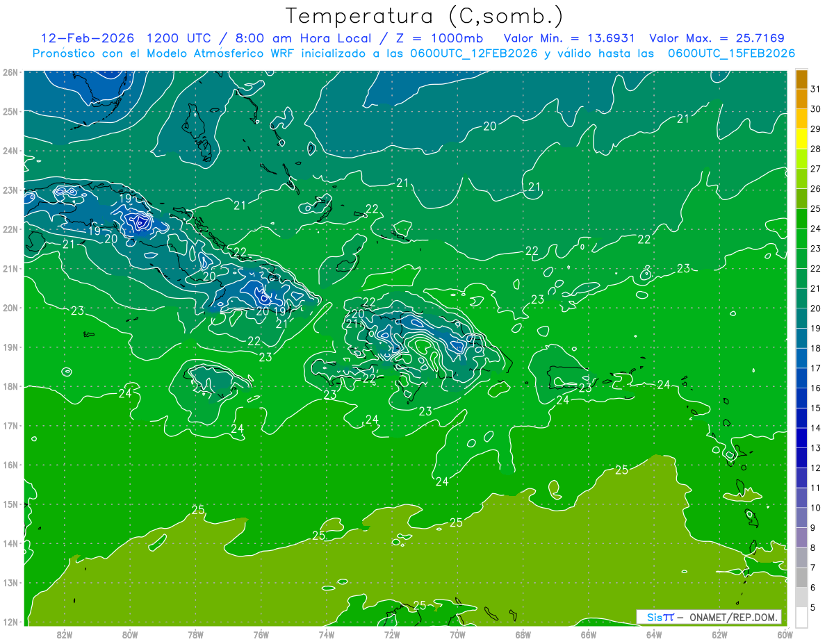Click the 66W longitude axis label
The image size is (834, 644).
(x=588, y=634)
